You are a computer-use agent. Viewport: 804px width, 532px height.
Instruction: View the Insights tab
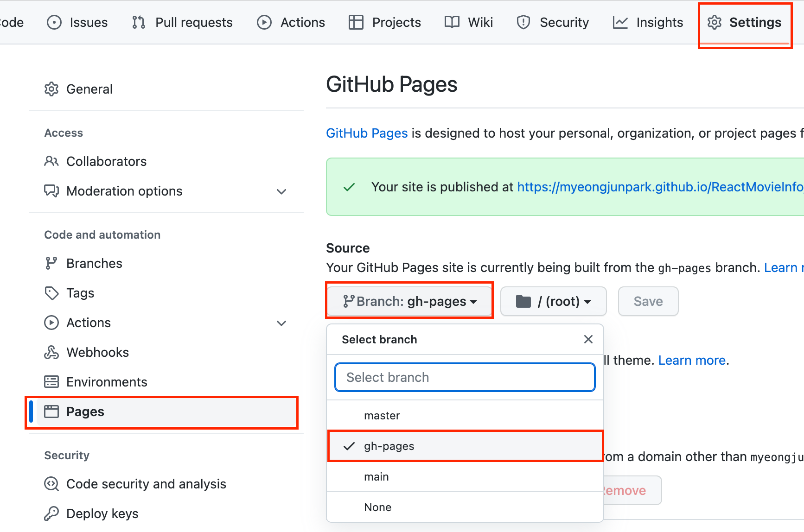point(648,22)
